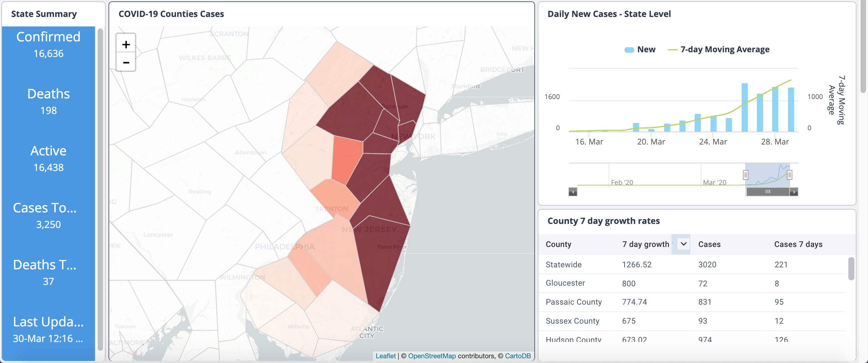Click the left arrow of chart navigator
868x363 pixels.
point(573,192)
